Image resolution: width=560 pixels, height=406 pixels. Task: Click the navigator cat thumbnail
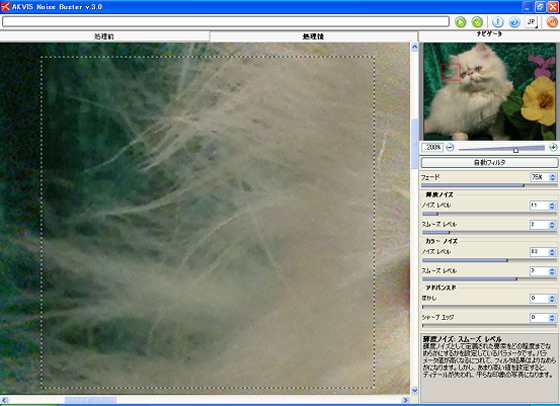point(490,91)
